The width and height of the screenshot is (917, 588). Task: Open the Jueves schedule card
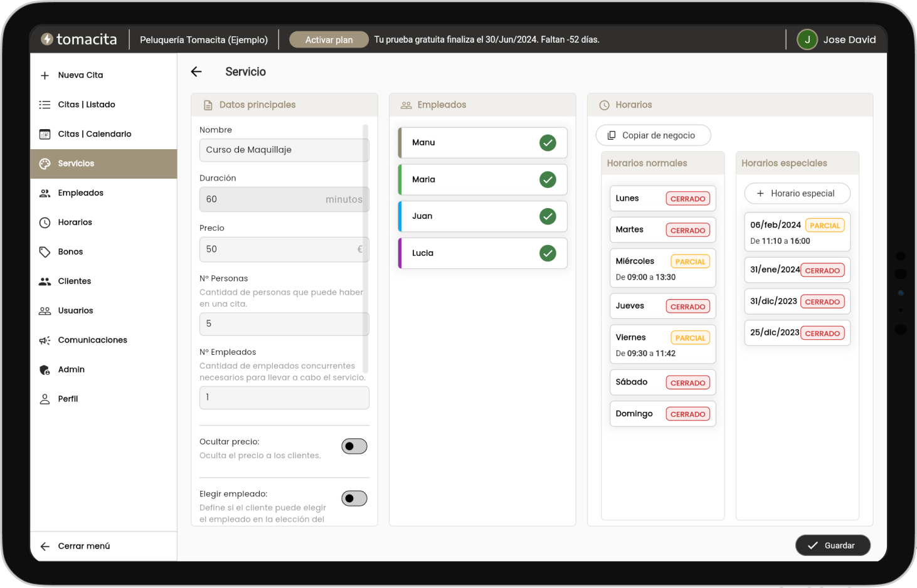tap(662, 307)
